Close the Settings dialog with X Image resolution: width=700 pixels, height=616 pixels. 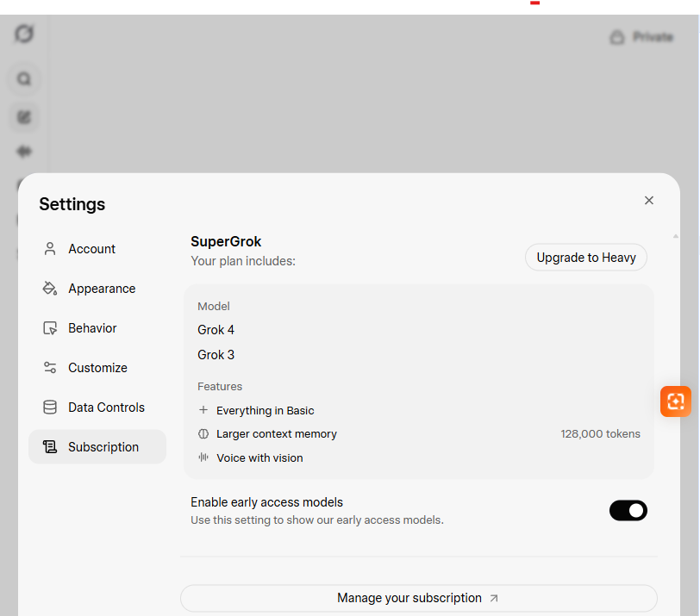tap(649, 201)
